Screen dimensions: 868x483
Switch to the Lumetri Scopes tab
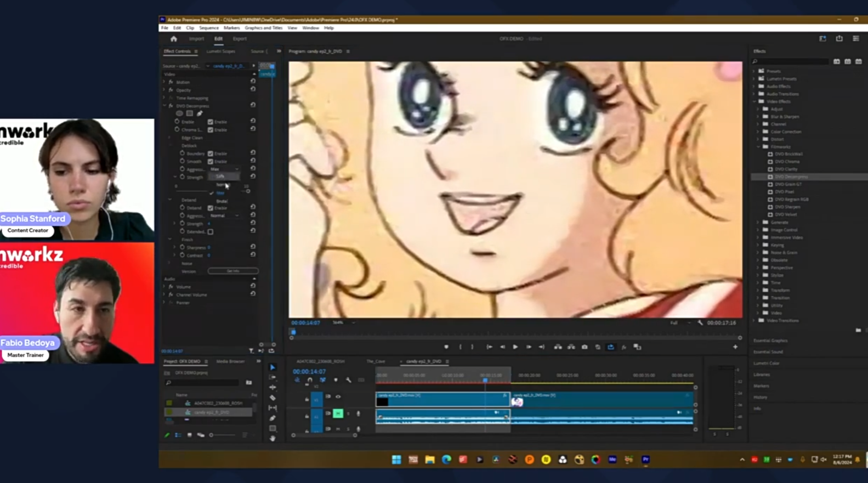(220, 52)
